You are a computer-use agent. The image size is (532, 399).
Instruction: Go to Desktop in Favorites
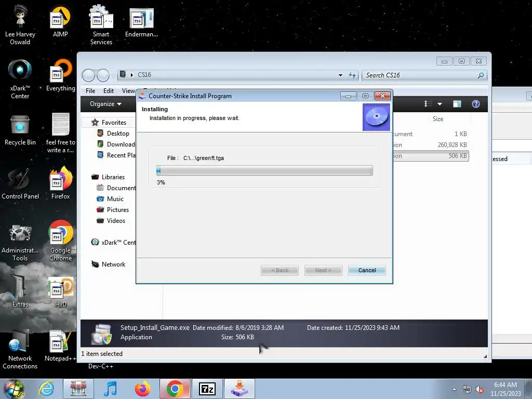point(118,134)
